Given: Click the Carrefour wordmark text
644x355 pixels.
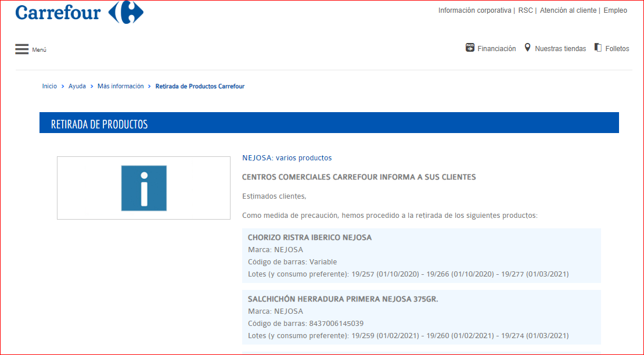Looking at the screenshot, I should click(x=58, y=12).
